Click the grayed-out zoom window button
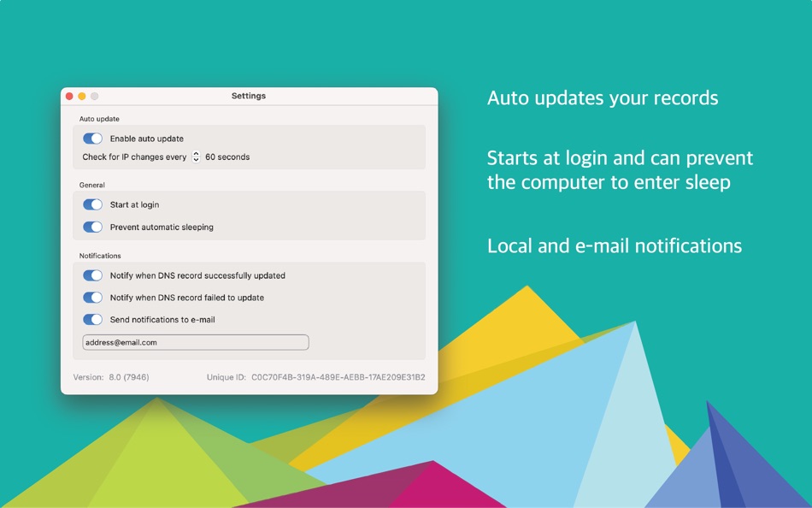This screenshot has height=508, width=812. pyautogui.click(x=94, y=96)
